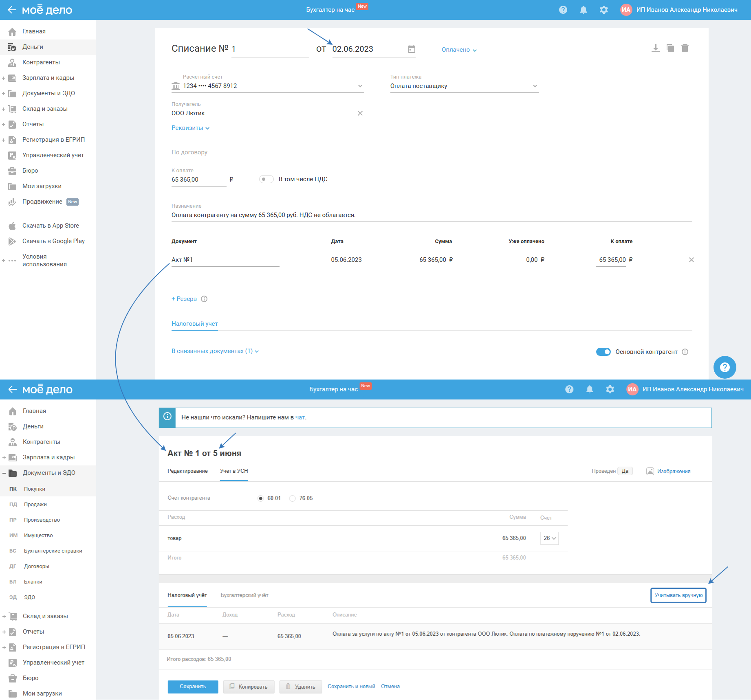Open notifications bell in the Акт view header
Screen dimensions: 751x700
click(x=590, y=389)
